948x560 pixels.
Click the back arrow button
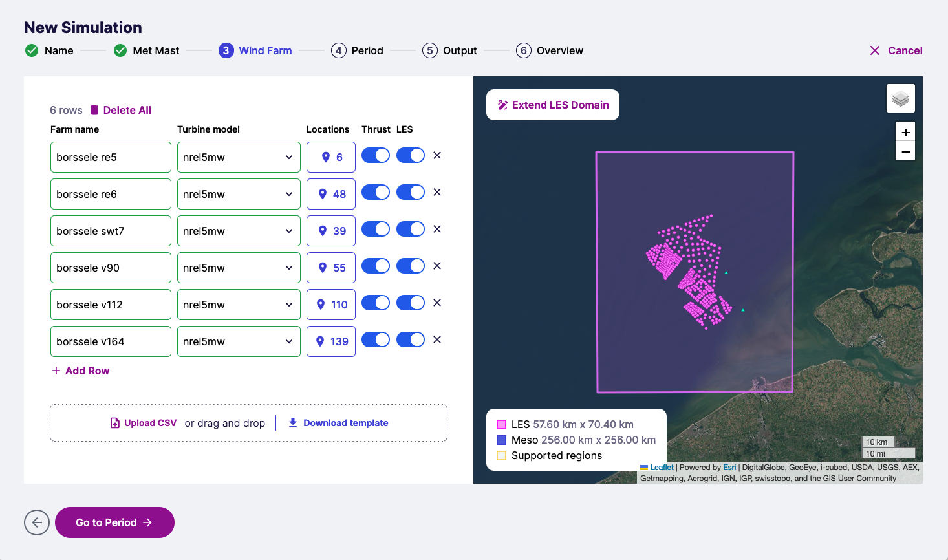(37, 522)
